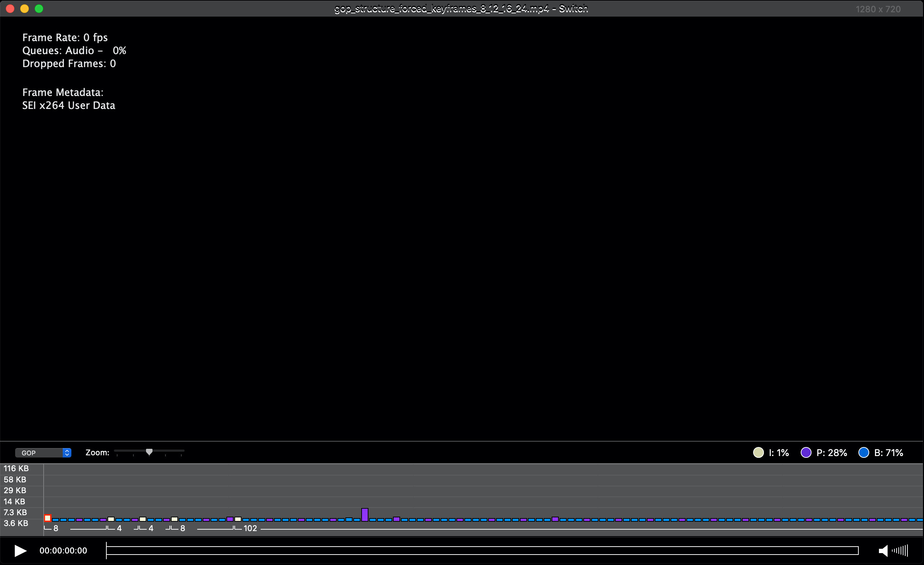This screenshot has width=924, height=565.
Task: Click the "Queues: Audio – 0%" line
Action: click(x=74, y=51)
